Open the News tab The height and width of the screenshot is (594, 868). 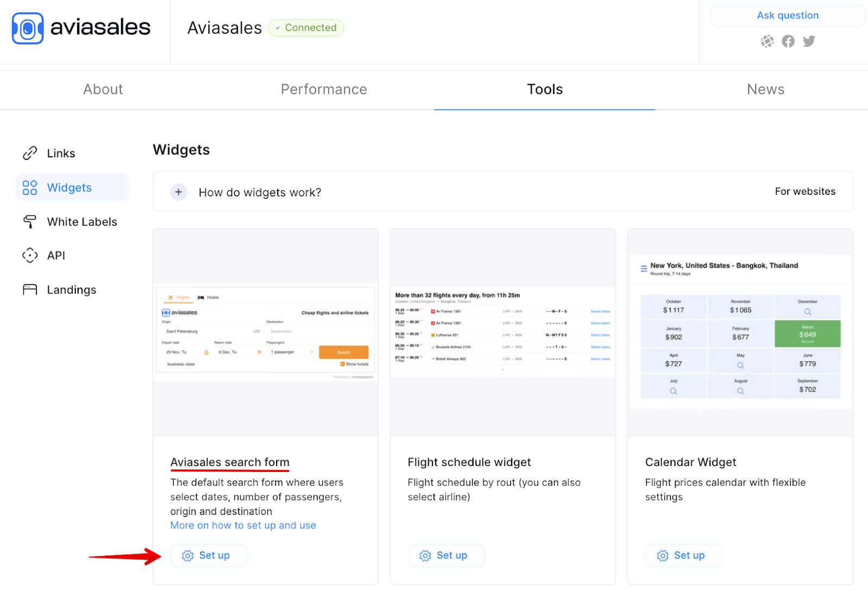point(765,89)
